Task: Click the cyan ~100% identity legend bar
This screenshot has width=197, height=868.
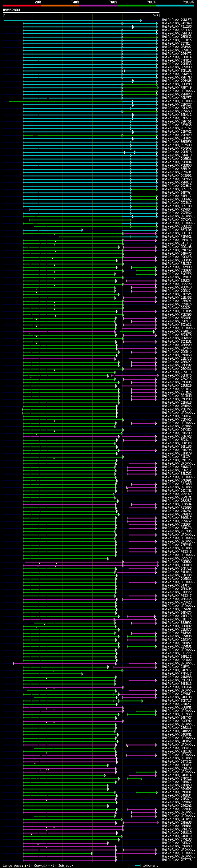Action: point(175,6)
